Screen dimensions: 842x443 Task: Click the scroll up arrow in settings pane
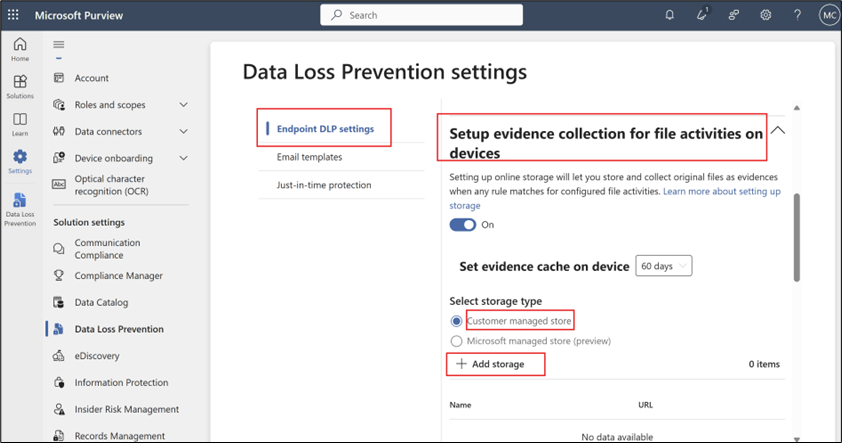click(x=797, y=108)
